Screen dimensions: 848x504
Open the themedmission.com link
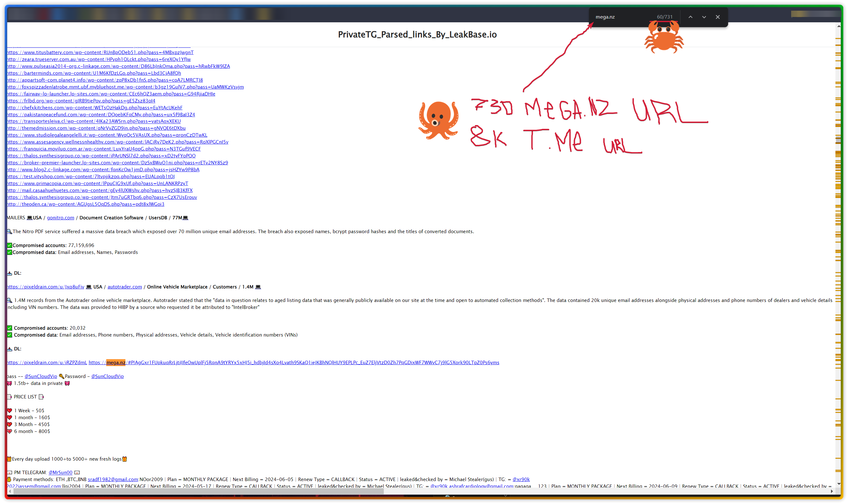[96, 128]
